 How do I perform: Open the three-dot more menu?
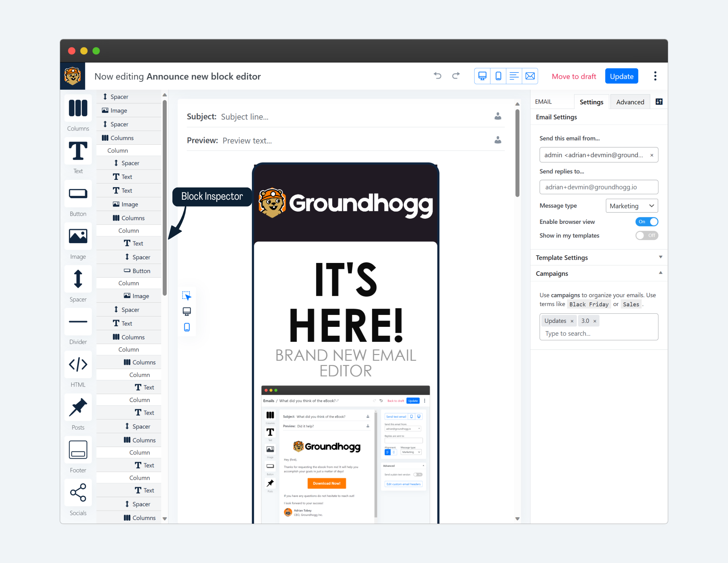[655, 76]
